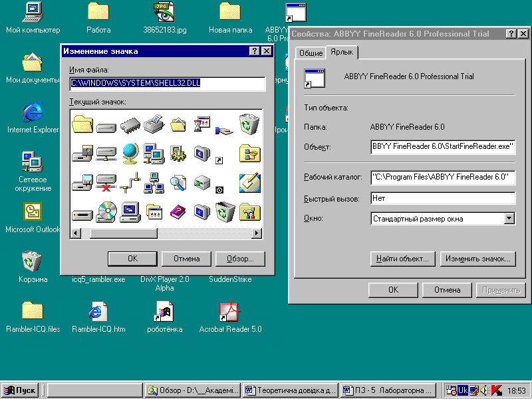The width and height of the screenshot is (532, 399).
Task: Pick the full recycle bin icon
Action: point(249,124)
